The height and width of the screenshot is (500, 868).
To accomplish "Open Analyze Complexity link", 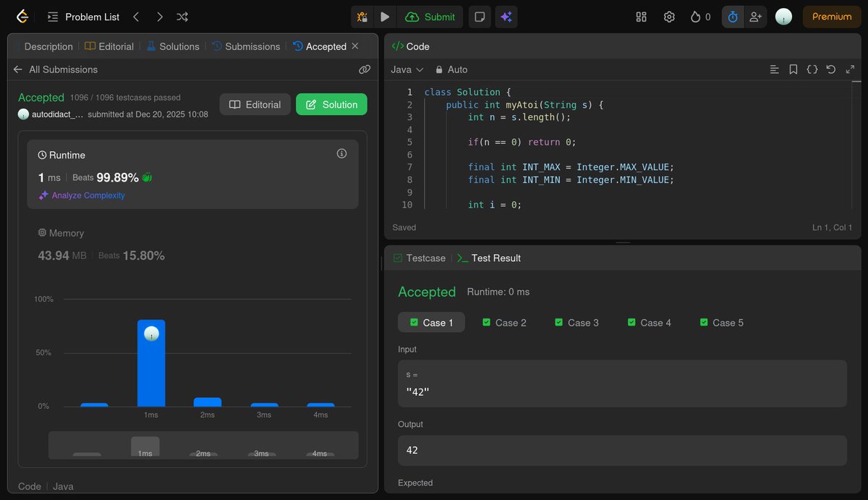I will tap(81, 195).
